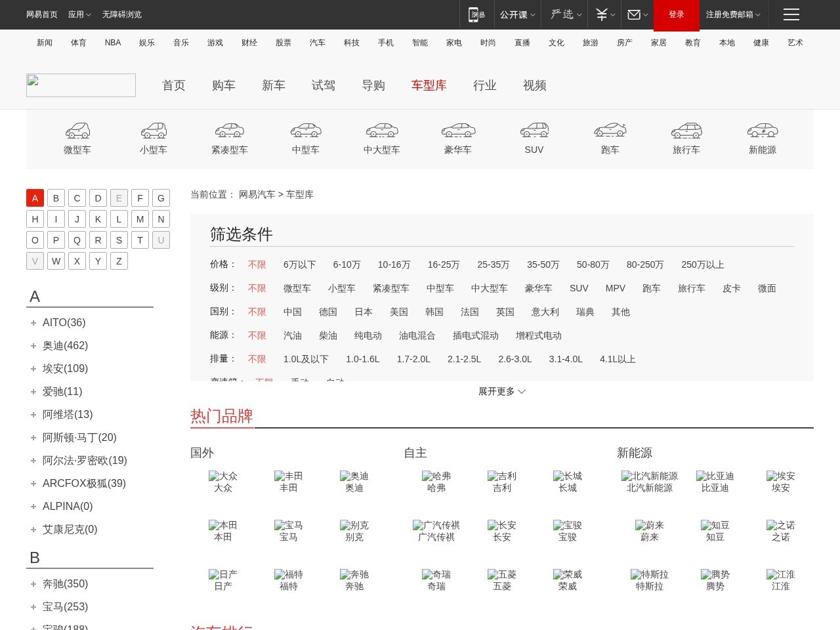Go to the 首页 nav tab

174,85
